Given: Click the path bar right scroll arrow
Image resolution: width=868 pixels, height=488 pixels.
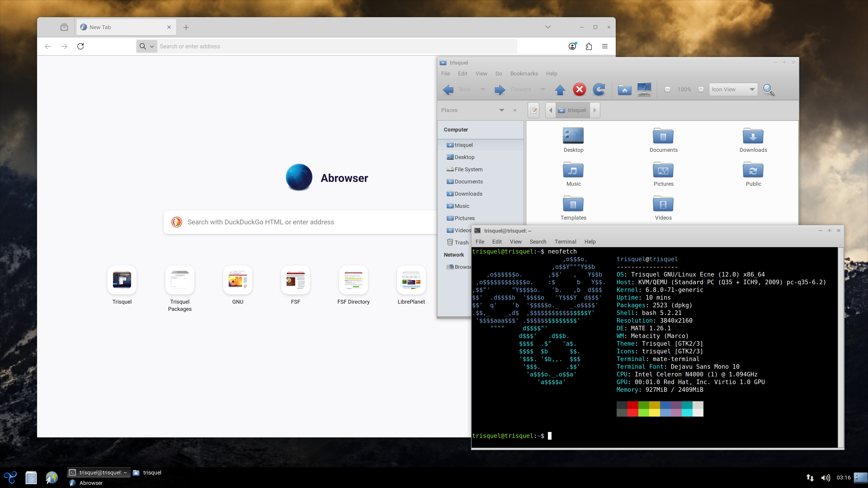Looking at the screenshot, I should point(595,110).
